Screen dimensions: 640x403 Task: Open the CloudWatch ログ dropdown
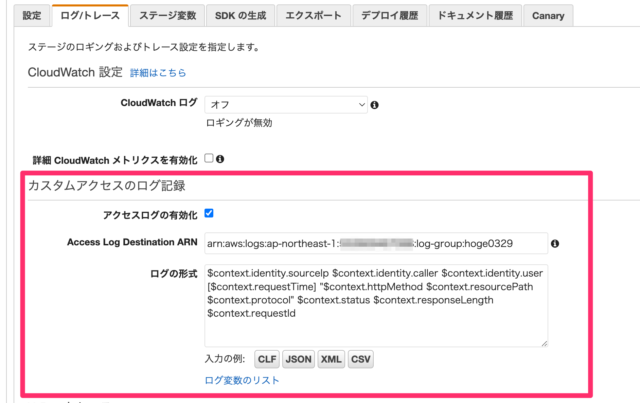point(286,104)
